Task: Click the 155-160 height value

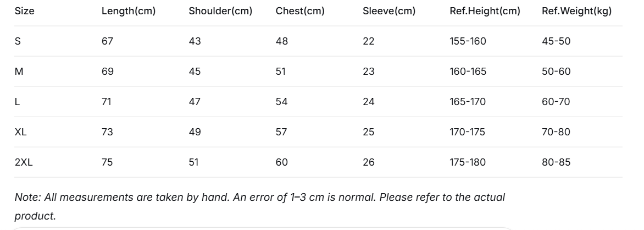Action: pos(468,41)
